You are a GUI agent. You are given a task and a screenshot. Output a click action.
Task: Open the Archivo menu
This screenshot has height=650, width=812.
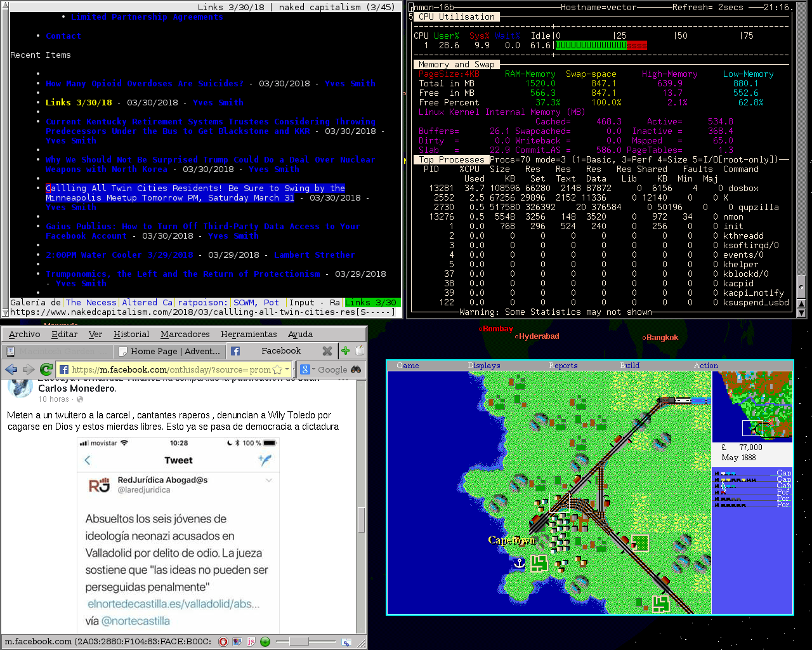(x=25, y=334)
